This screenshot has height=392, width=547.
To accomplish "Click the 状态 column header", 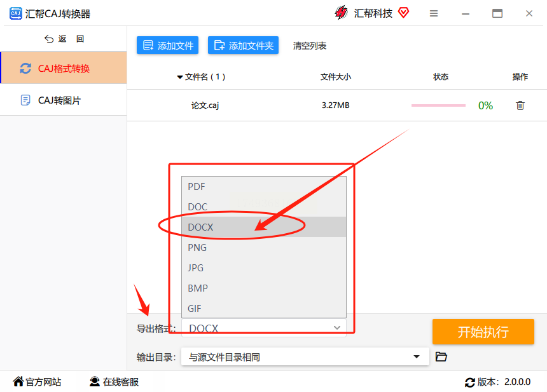I will tap(441, 77).
